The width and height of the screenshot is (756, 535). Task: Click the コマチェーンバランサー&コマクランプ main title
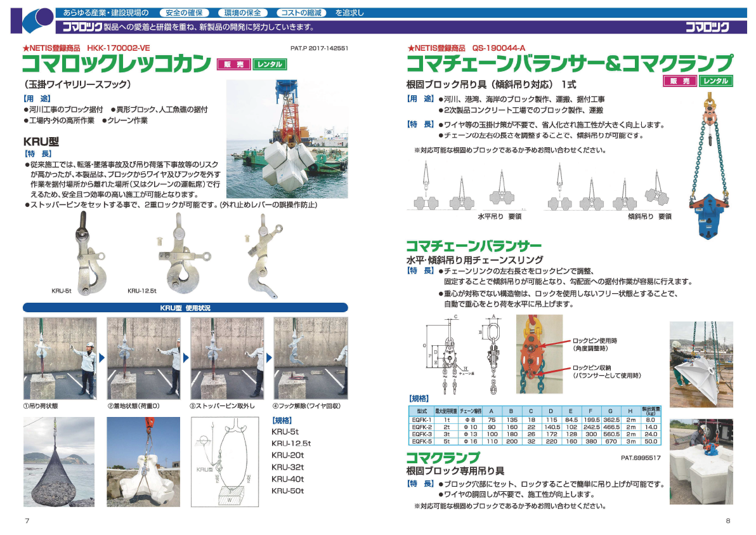tap(570, 63)
